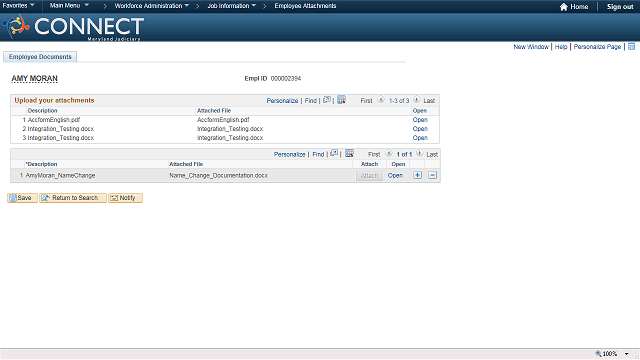This screenshot has width=640, height=360.
Task: Click Personalize in upper attachments grid
Action: [x=282, y=100]
